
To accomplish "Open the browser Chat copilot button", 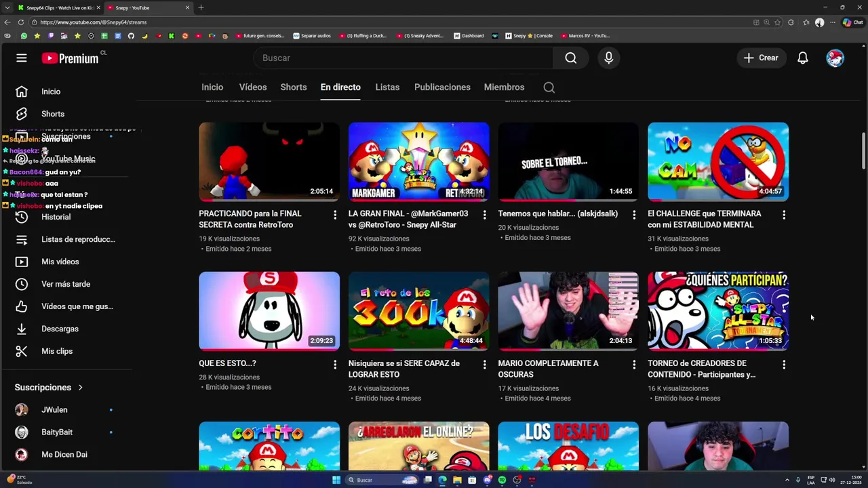I will point(852,22).
